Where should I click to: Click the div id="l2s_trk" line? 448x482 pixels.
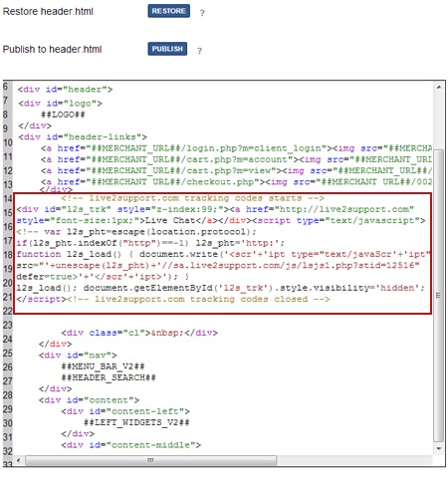(215, 209)
